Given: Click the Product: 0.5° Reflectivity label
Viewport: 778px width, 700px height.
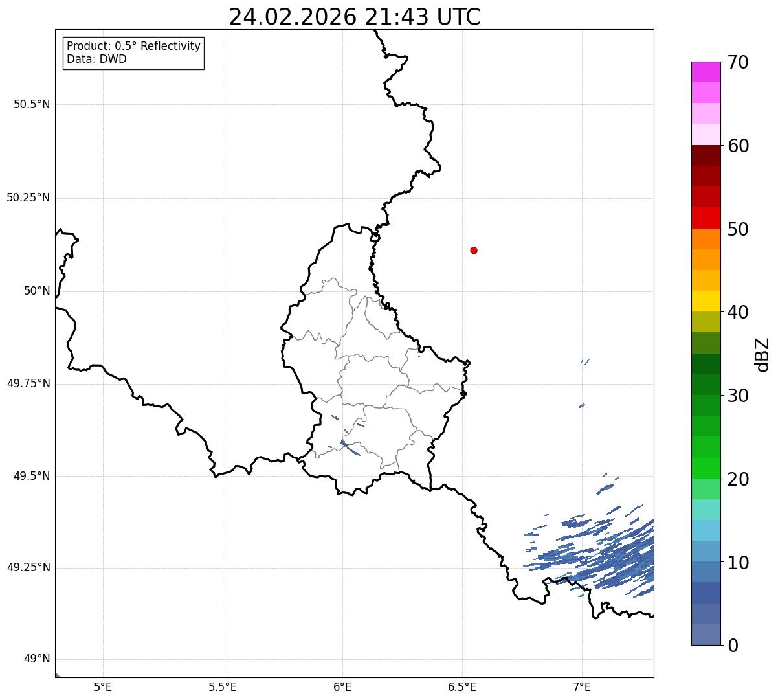Looking at the screenshot, I should pos(134,47).
